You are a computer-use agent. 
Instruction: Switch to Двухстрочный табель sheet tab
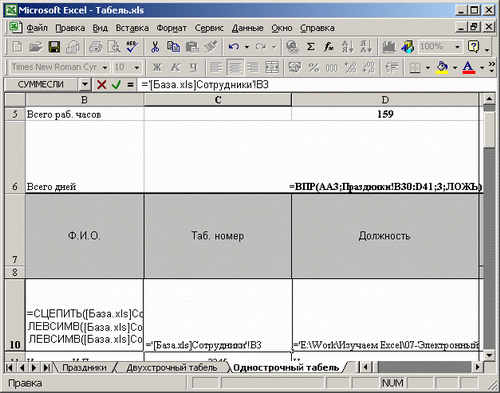(x=172, y=368)
